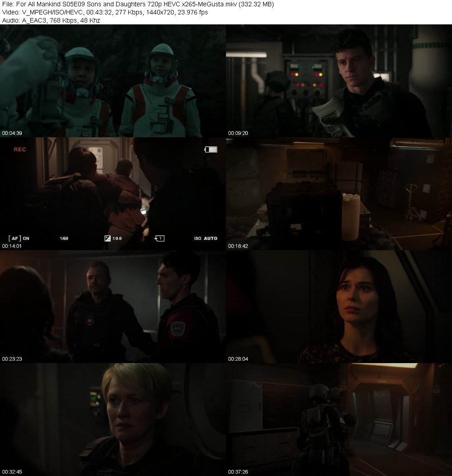Viewport: 452px width, 476px height.
Task: Click the Video codec info line
Action: click(x=105, y=13)
